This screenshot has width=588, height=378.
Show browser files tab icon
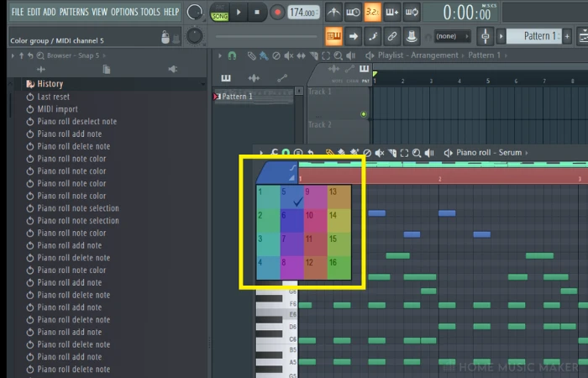coord(107,69)
